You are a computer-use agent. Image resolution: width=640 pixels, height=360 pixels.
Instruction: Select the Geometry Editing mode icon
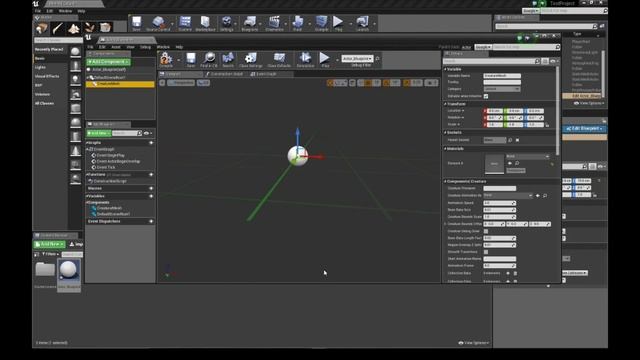click(x=105, y=28)
